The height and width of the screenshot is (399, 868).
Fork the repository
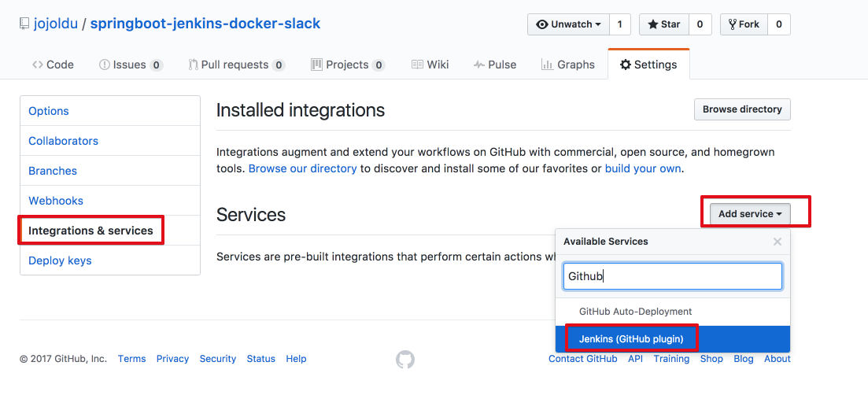[x=744, y=24]
